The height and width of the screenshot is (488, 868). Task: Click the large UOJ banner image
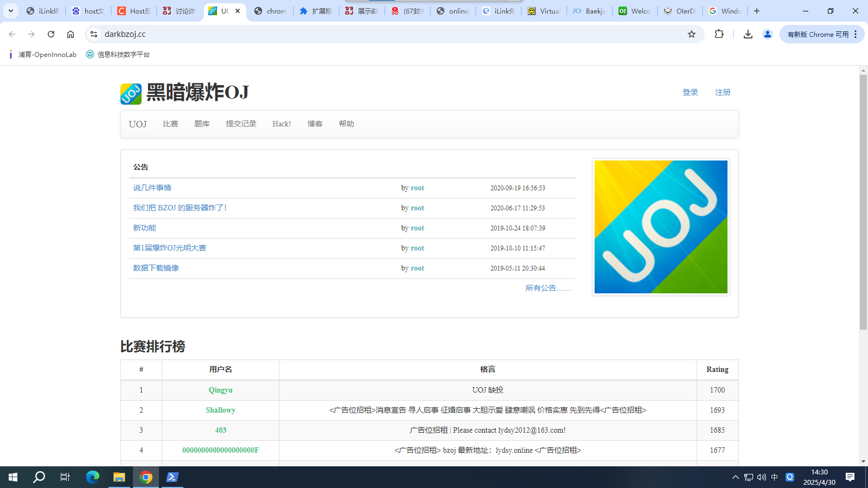[x=661, y=227]
